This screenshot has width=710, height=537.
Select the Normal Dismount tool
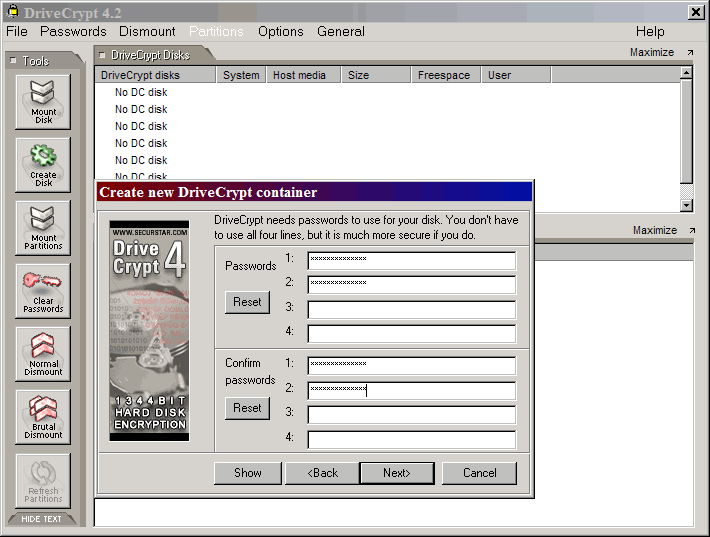pos(43,354)
